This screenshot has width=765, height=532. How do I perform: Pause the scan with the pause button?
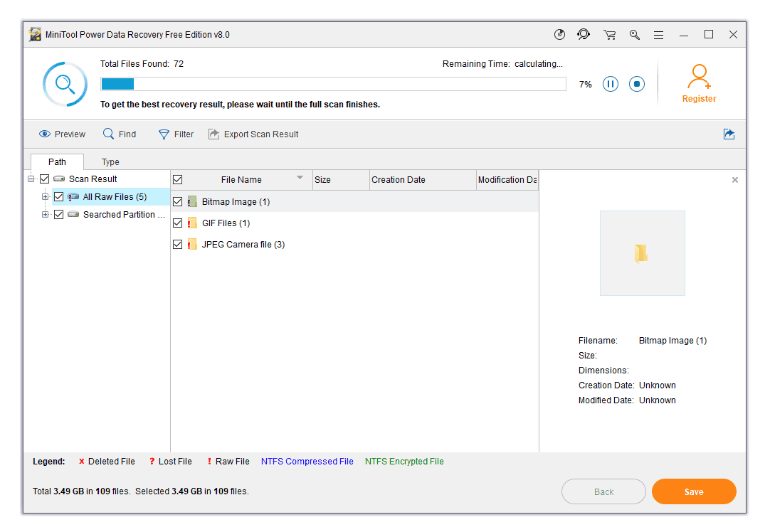point(611,84)
